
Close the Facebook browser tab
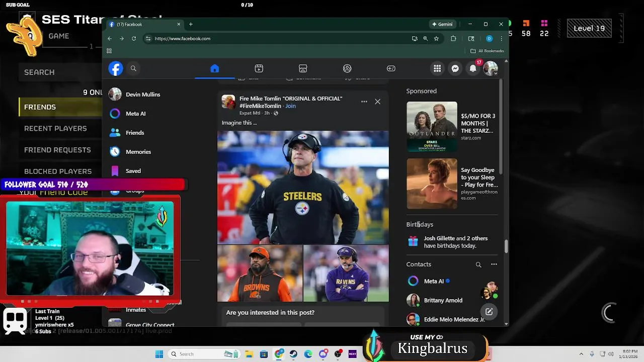click(x=179, y=24)
